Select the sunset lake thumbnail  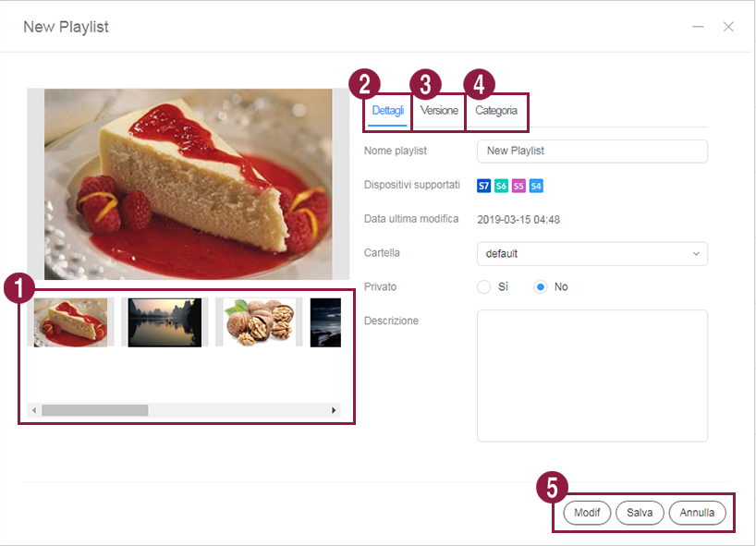pos(165,322)
